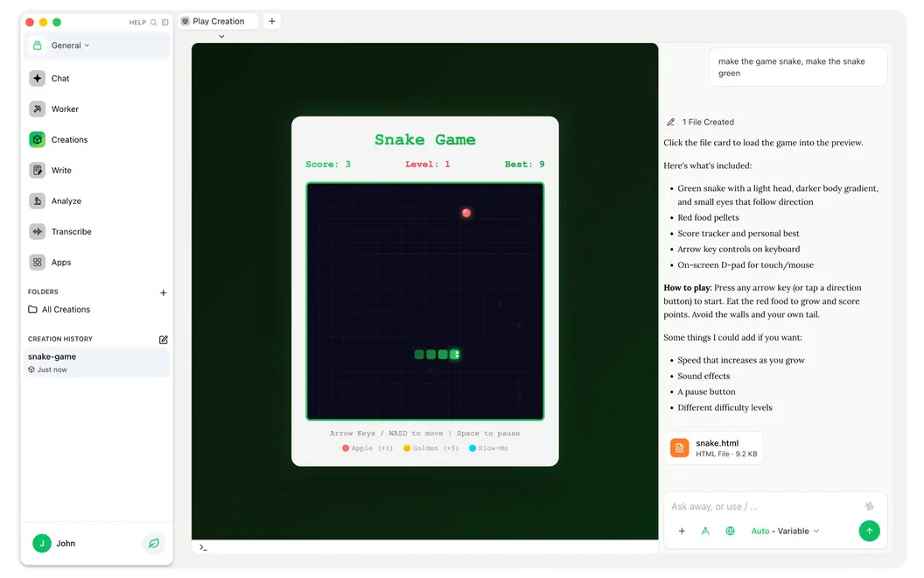Expand the chevron below Play Creation tab
Screen dimensions: 924x578
(x=221, y=37)
